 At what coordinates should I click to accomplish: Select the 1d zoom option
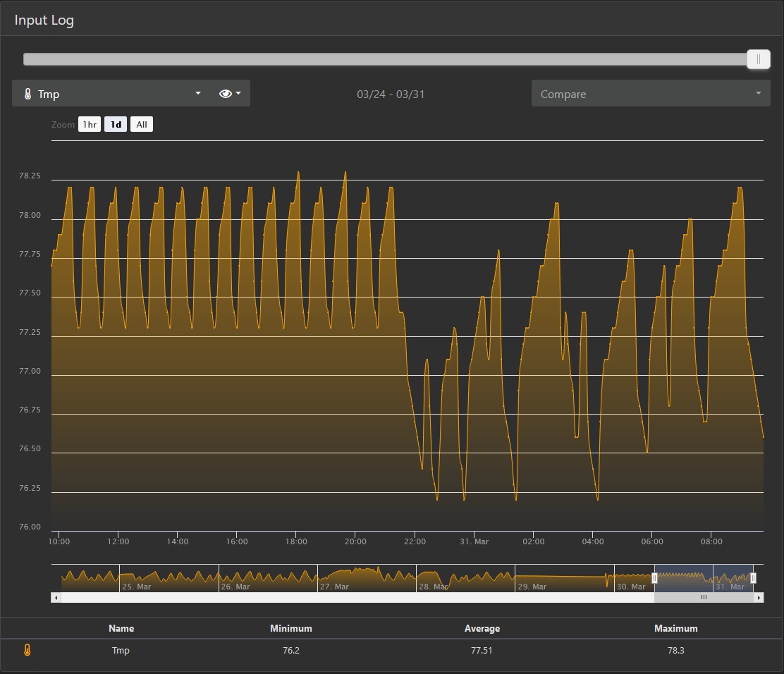tap(116, 125)
